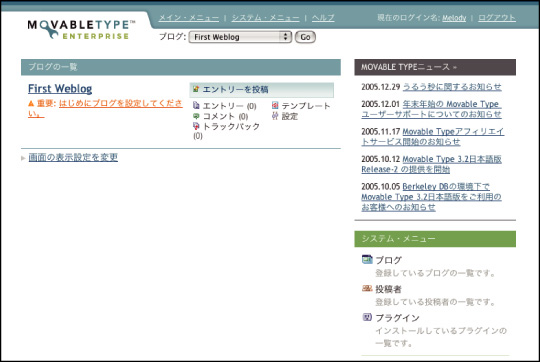Open メイン・メニュー in the top navigation
This screenshot has height=362, width=540.
189,18
